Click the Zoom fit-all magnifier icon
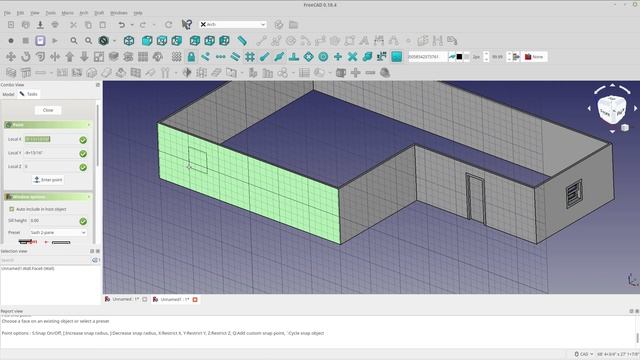 point(73,41)
